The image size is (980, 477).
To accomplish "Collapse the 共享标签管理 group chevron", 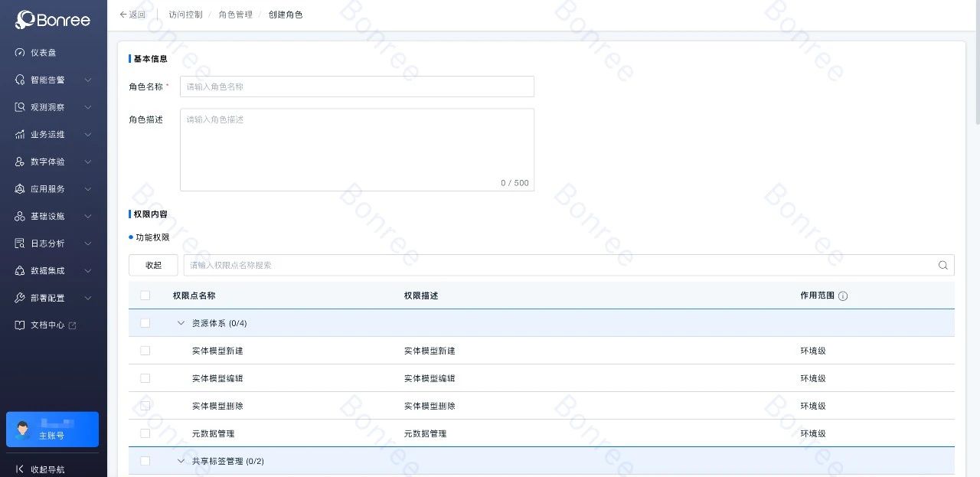I will (x=181, y=461).
